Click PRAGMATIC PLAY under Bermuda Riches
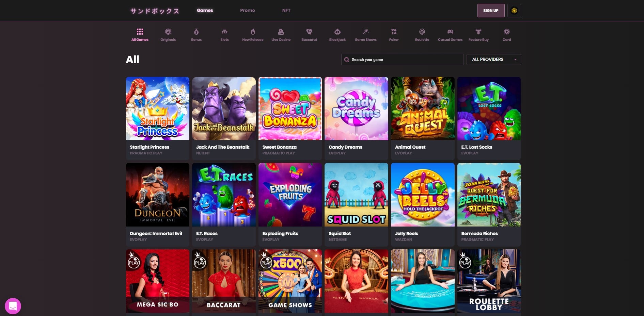This screenshot has height=316, width=644. coord(477,239)
